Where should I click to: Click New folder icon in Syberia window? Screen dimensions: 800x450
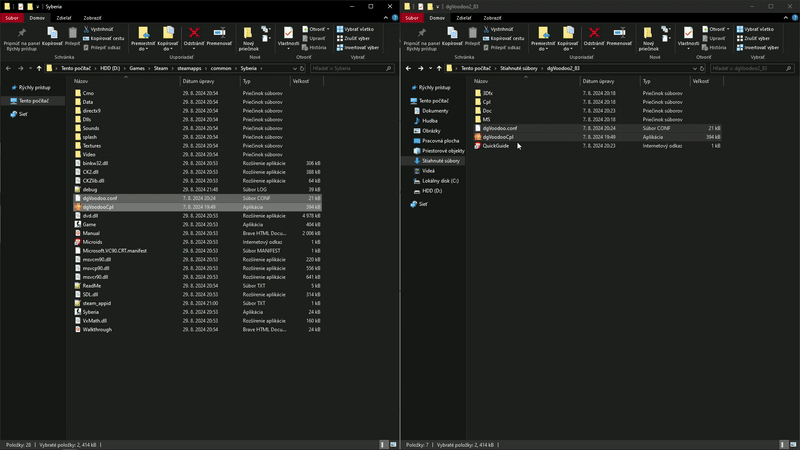point(248,34)
